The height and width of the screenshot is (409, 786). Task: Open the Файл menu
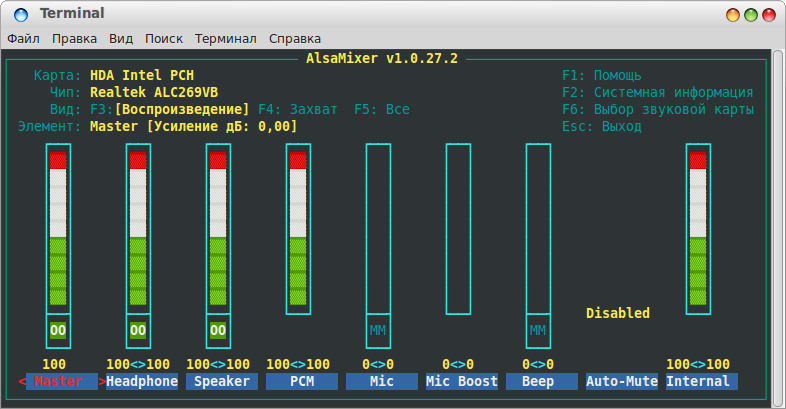click(23, 39)
